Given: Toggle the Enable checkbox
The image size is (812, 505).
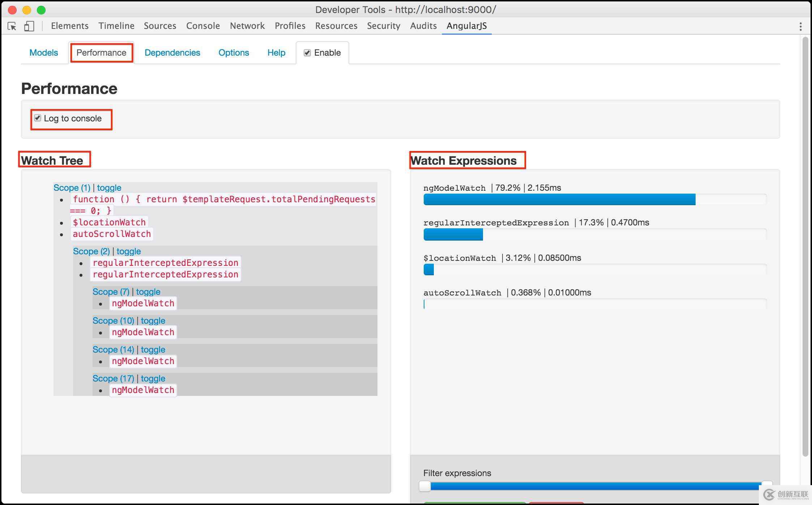Looking at the screenshot, I should [x=307, y=53].
